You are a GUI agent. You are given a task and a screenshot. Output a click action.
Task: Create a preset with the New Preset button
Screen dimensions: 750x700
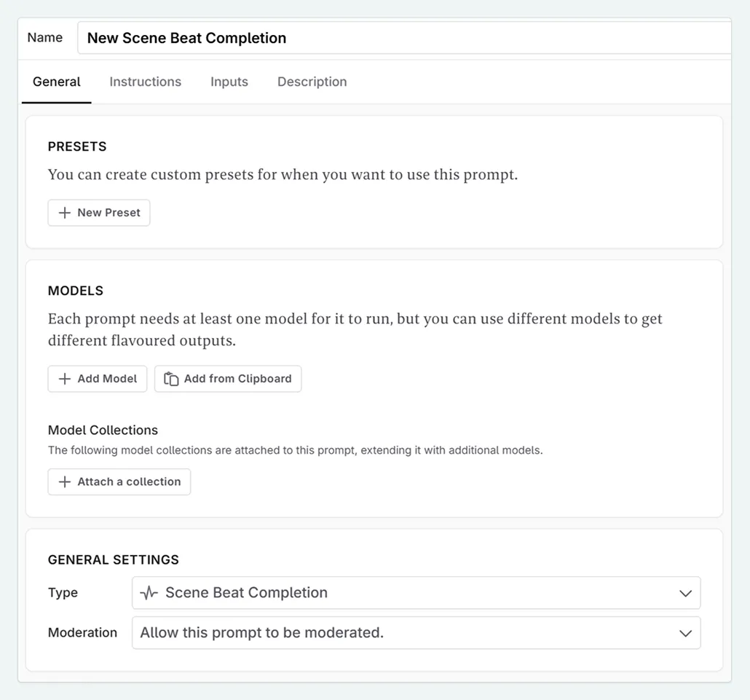pyautogui.click(x=99, y=213)
